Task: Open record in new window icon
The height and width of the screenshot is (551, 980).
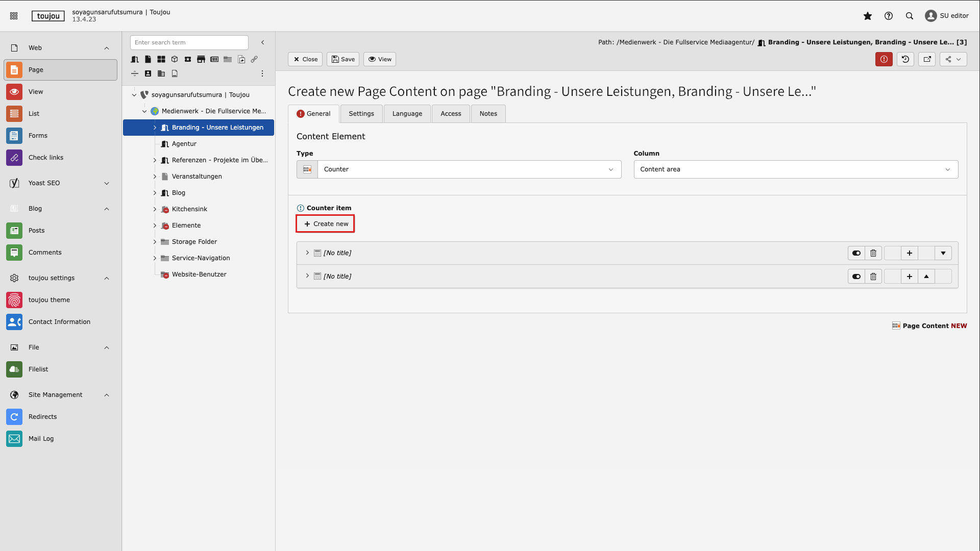Action: pyautogui.click(x=927, y=59)
